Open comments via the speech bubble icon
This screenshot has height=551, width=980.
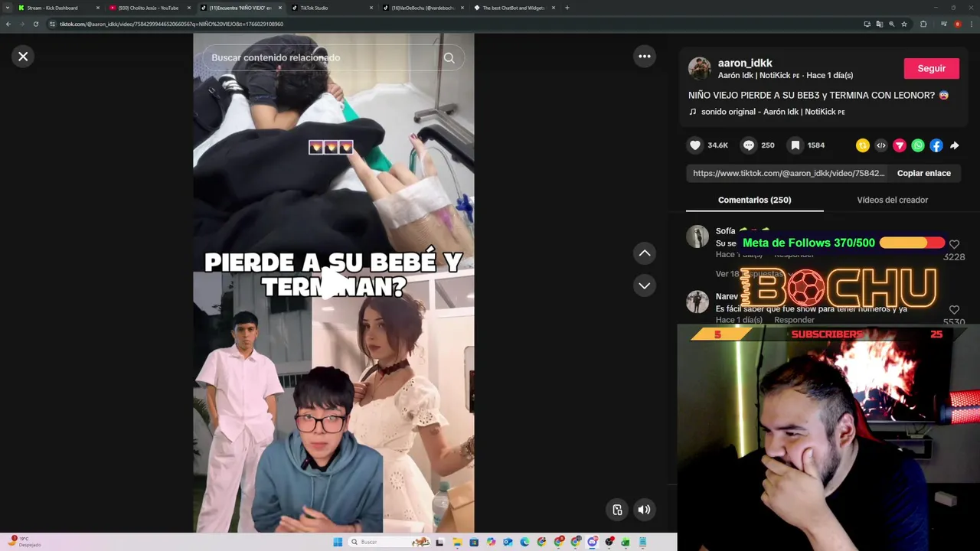click(749, 145)
